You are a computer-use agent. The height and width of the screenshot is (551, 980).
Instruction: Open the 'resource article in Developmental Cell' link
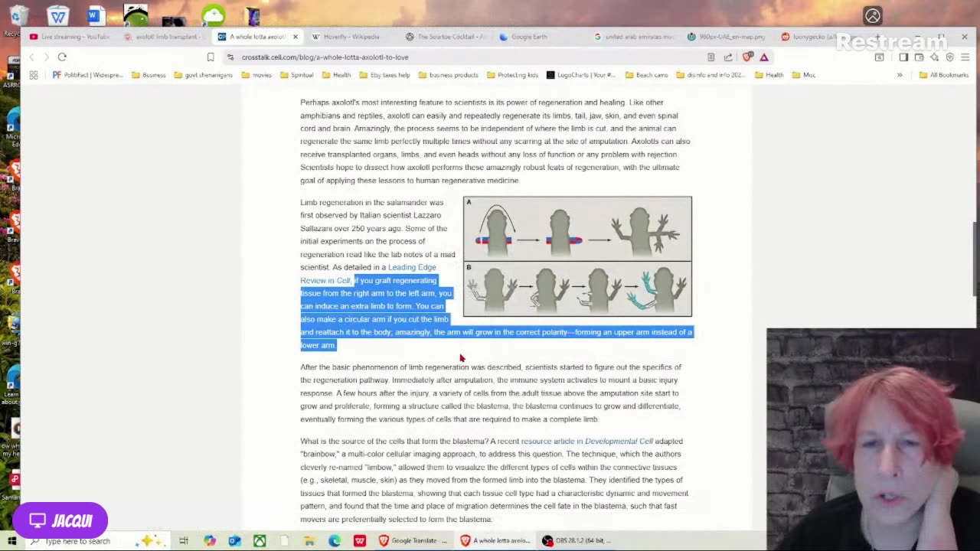(x=586, y=441)
